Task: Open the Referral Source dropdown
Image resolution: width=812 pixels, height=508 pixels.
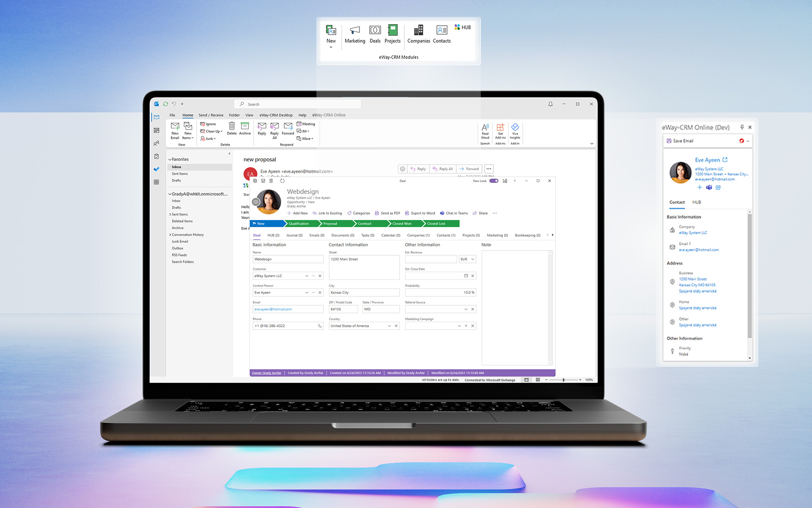Action: [466, 309]
